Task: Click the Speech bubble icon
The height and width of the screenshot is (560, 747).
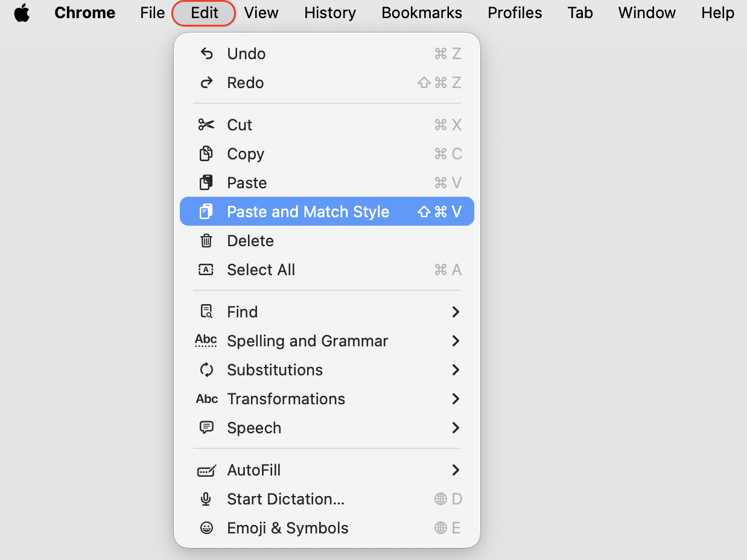Action: 206,428
